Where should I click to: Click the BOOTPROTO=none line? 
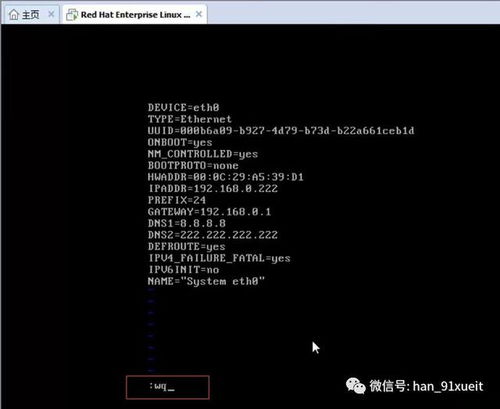[x=193, y=165]
